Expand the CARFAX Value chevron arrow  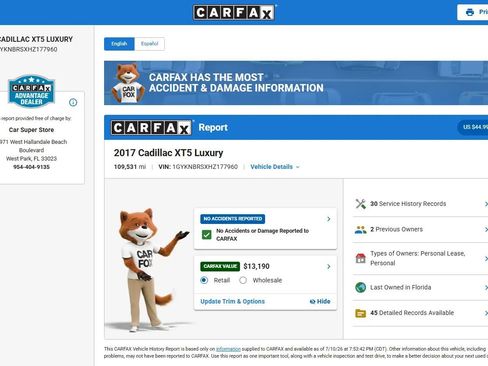coord(329,266)
